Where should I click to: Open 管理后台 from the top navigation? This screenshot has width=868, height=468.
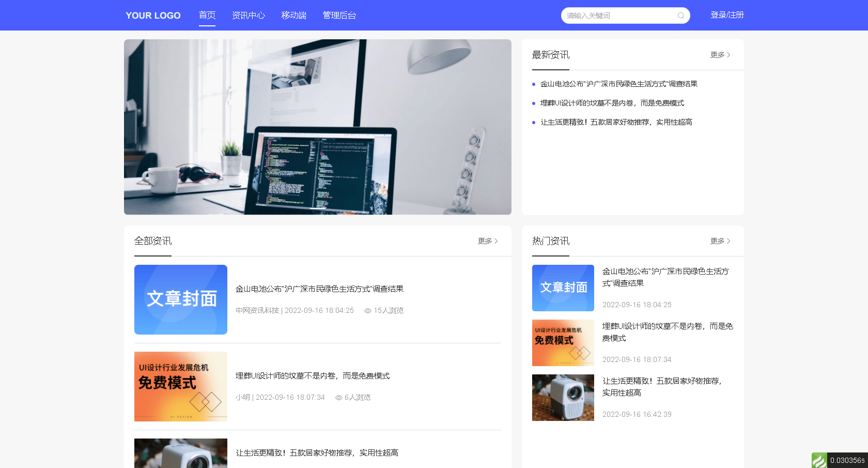click(339, 15)
